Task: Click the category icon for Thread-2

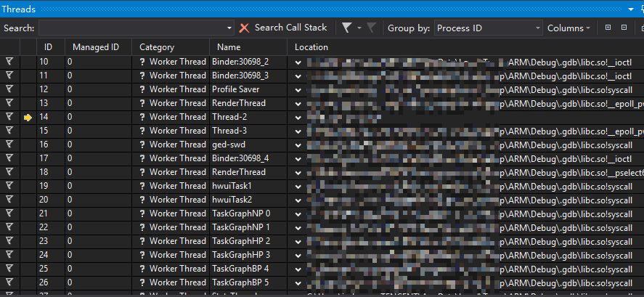Action: point(142,118)
